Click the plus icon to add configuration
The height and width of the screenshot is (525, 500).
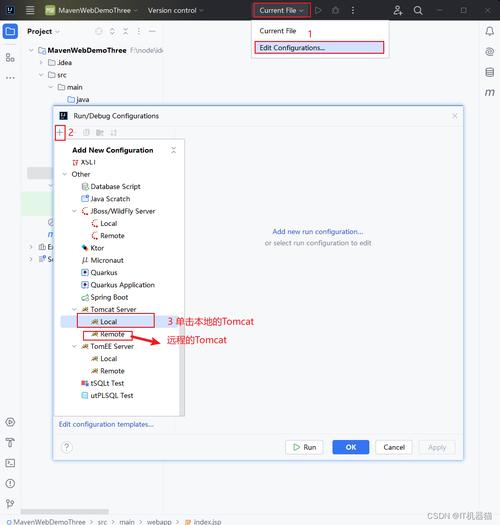[60, 133]
